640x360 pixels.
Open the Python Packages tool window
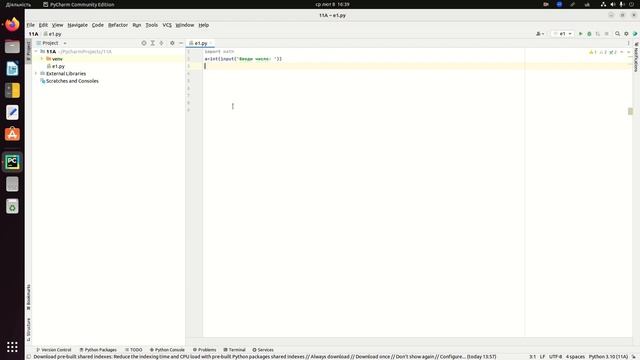98,350
